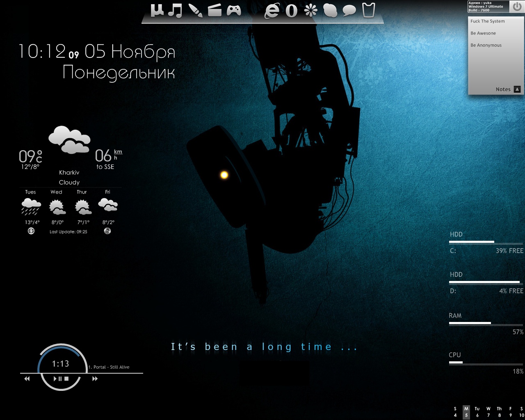The height and width of the screenshot is (420, 525).
Task: Click the '4% FREE' D: value
Action: coord(511,291)
